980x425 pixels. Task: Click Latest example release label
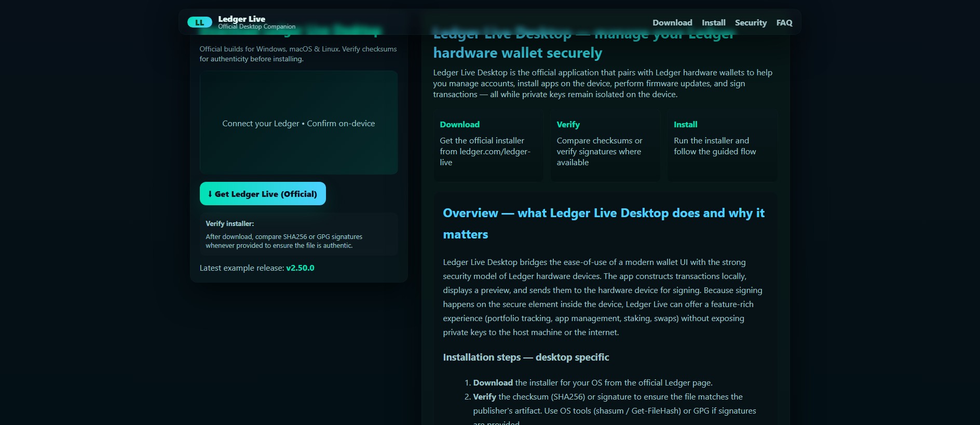click(242, 268)
